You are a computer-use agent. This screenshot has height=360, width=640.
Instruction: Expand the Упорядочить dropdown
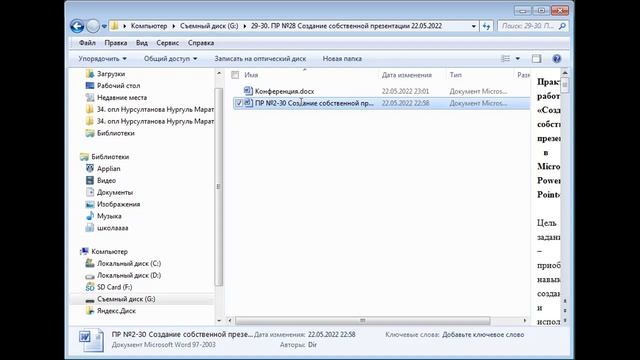[102, 59]
